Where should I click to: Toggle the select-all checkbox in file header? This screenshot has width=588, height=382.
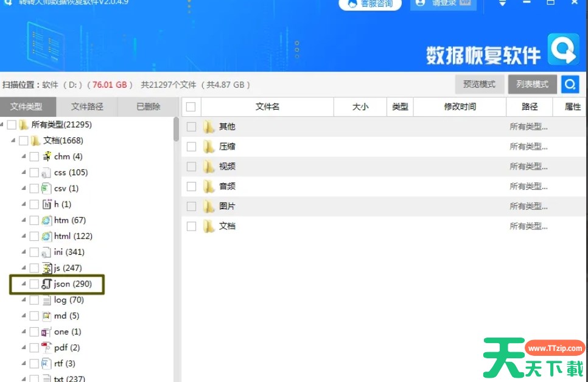(191, 107)
